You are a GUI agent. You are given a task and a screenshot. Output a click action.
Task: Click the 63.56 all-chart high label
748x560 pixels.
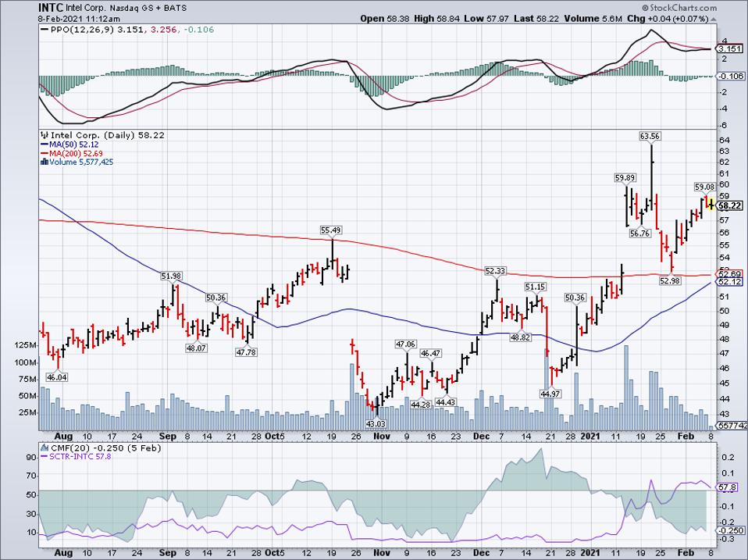(x=650, y=136)
